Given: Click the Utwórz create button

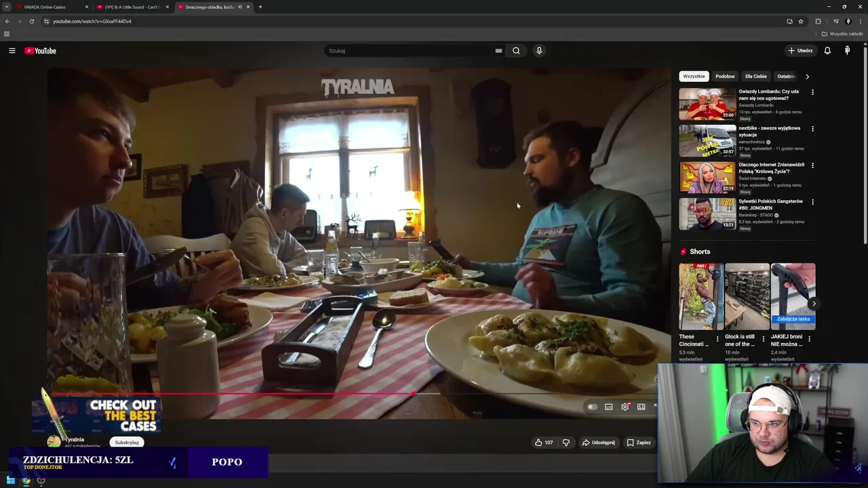Looking at the screenshot, I should tap(800, 51).
